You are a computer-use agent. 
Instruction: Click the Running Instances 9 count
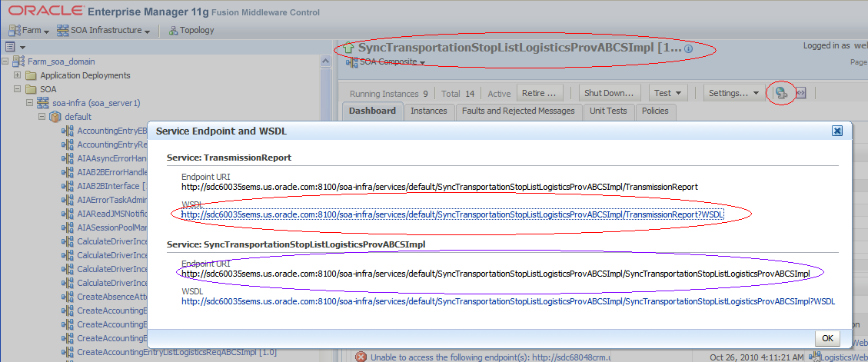coord(388,94)
